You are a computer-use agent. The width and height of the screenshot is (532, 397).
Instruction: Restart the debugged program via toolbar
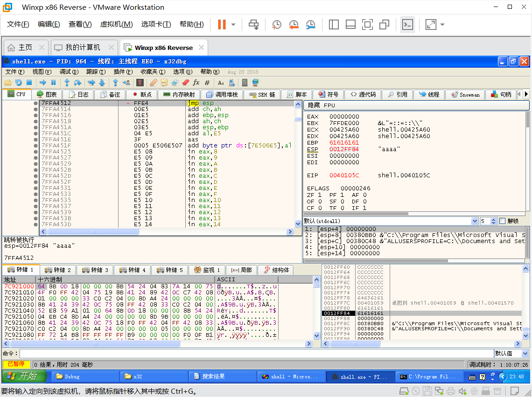point(18,83)
